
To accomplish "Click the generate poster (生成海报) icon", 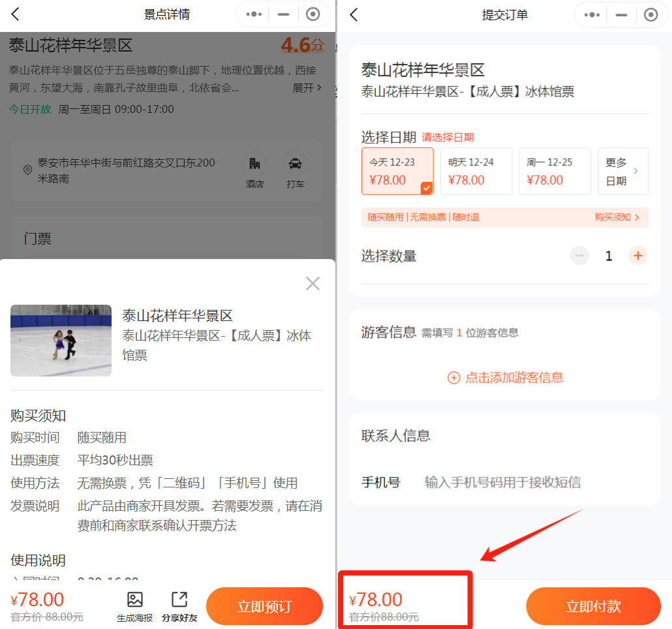I will (x=135, y=606).
